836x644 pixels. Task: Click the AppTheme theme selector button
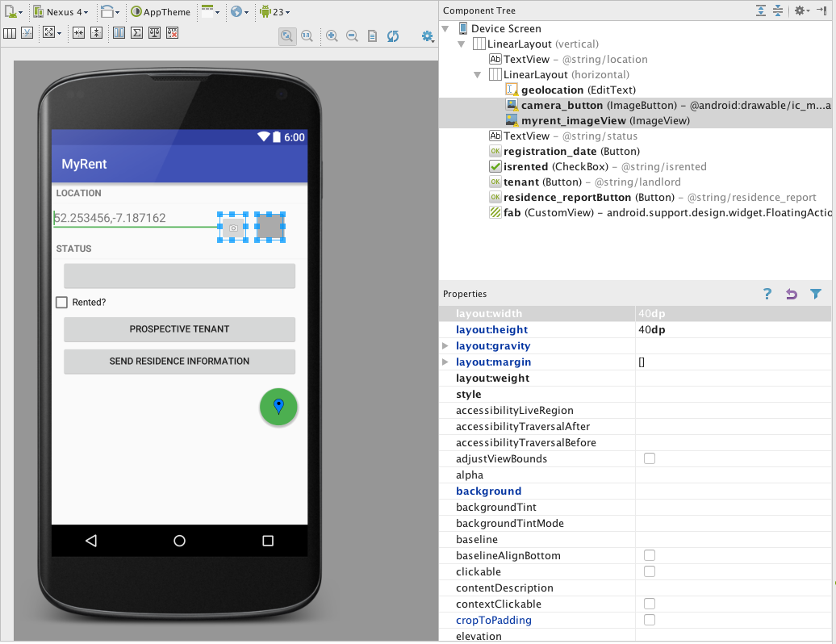[161, 12]
